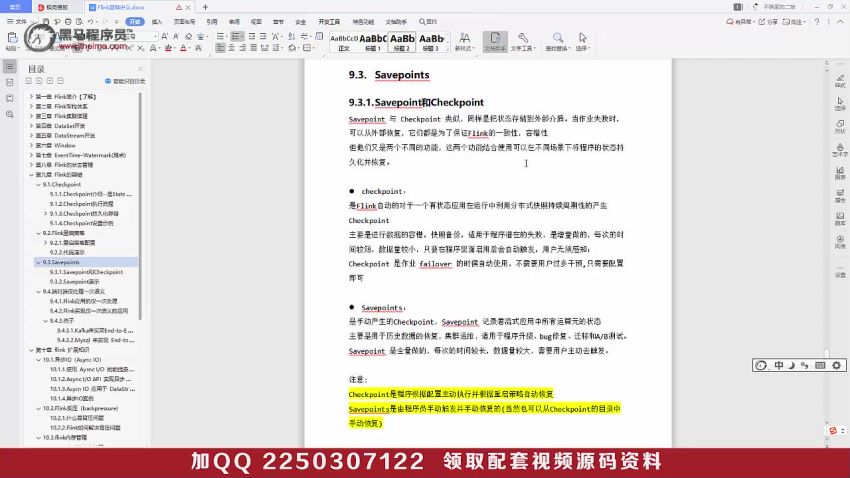Expand 第一章 Flink简介 chapter in outline
Image resolution: width=850 pixels, height=478 pixels.
(32, 97)
